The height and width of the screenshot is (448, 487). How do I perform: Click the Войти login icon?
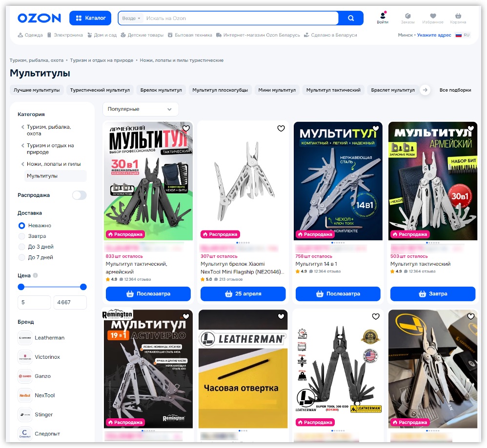383,16
